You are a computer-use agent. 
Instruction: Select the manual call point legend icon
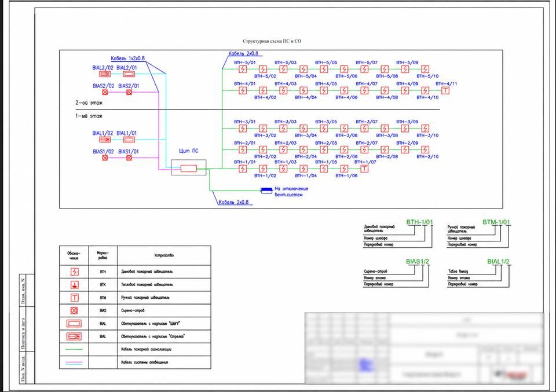pyautogui.click(x=74, y=298)
